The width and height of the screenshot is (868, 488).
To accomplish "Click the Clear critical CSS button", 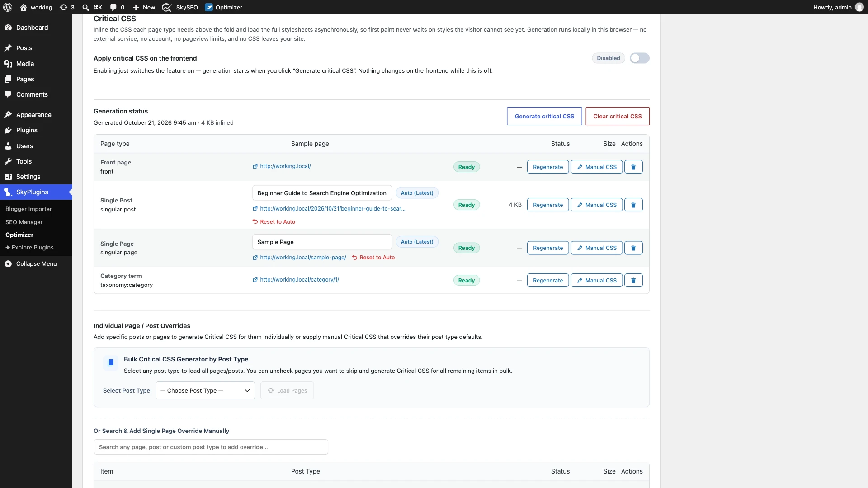I will [618, 116].
